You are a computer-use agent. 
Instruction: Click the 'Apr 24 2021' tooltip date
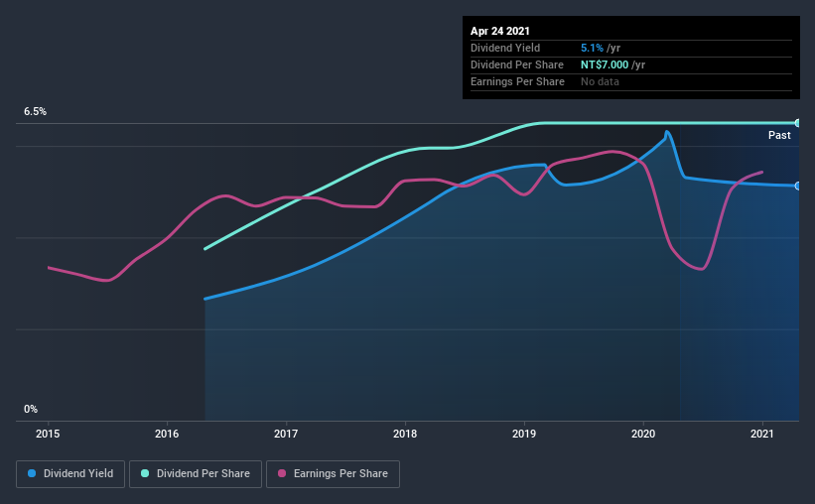pyautogui.click(x=500, y=31)
